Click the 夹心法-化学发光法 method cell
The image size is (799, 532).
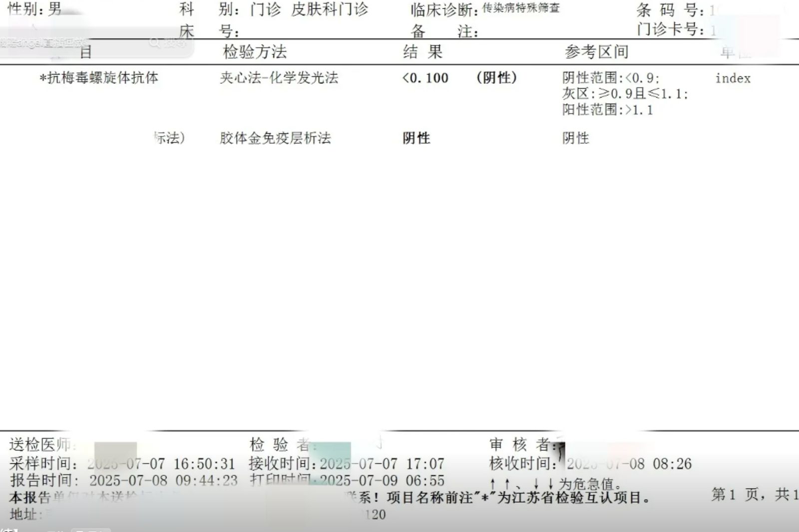pyautogui.click(x=279, y=78)
